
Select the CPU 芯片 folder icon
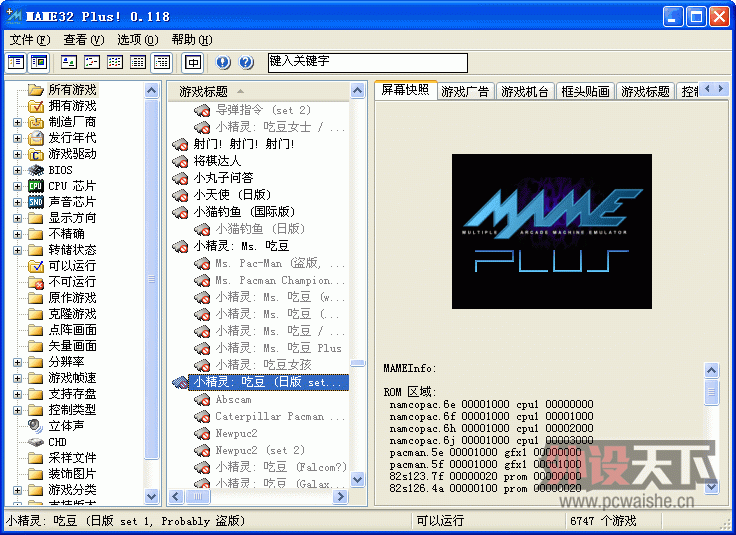point(36,186)
